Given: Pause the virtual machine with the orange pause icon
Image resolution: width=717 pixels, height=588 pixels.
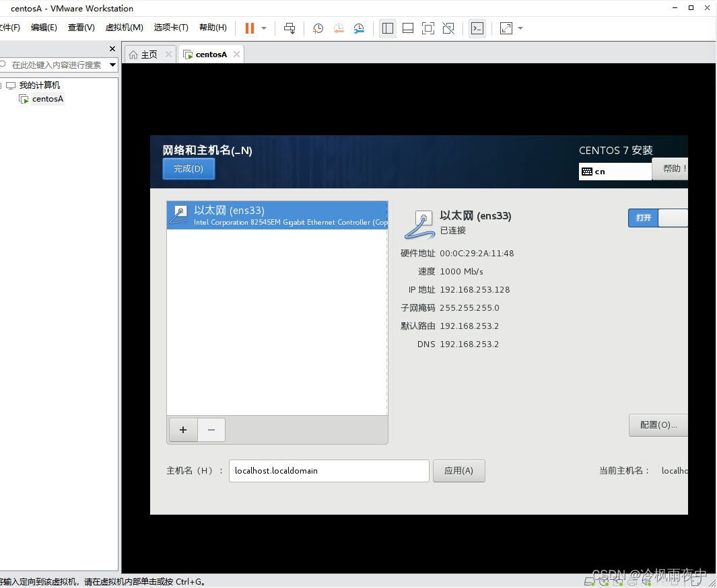Looking at the screenshot, I should [x=250, y=28].
